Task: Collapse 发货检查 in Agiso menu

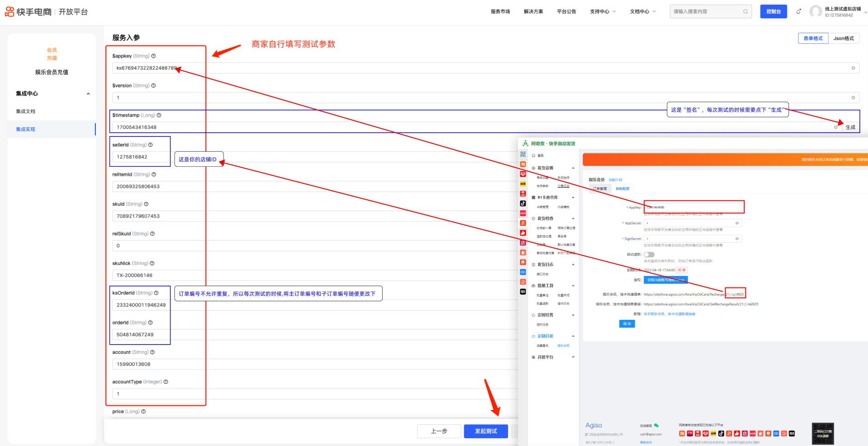Action: (x=573, y=219)
